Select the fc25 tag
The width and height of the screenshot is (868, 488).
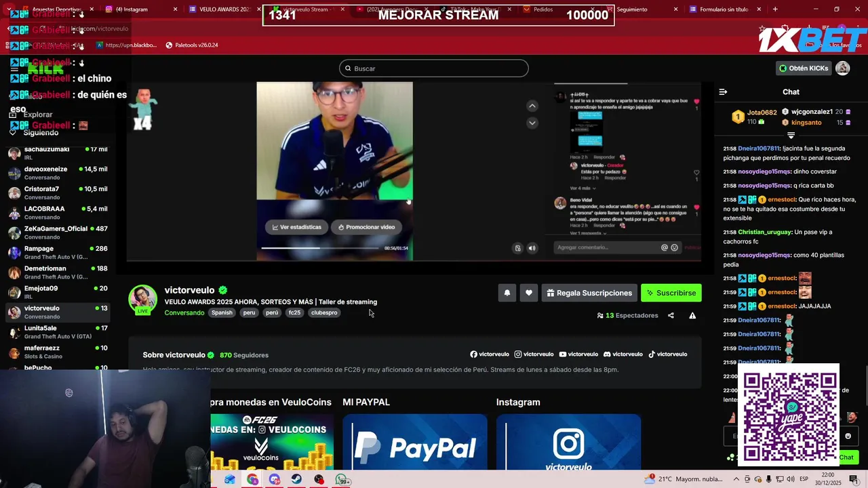[x=294, y=312]
